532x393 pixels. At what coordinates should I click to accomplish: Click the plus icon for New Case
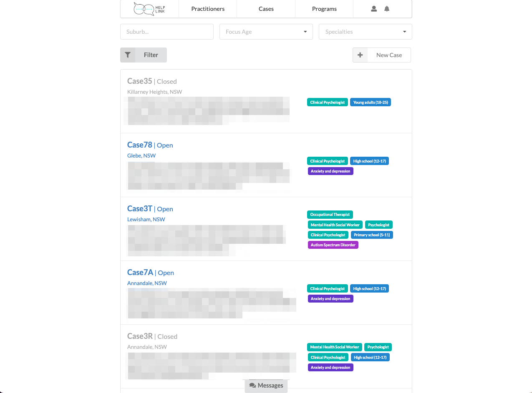pos(360,55)
